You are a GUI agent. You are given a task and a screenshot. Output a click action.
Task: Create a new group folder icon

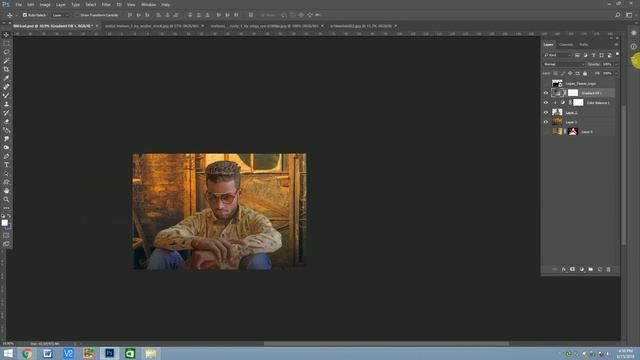point(591,269)
